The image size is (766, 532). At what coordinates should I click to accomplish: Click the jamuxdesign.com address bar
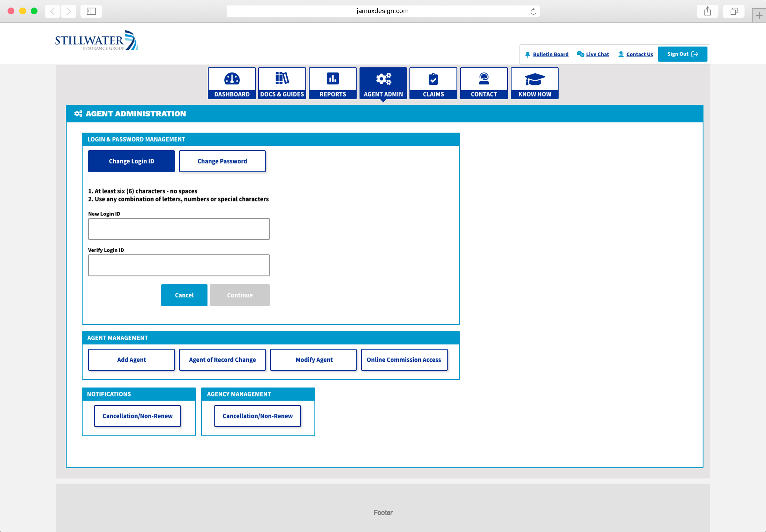point(383,11)
